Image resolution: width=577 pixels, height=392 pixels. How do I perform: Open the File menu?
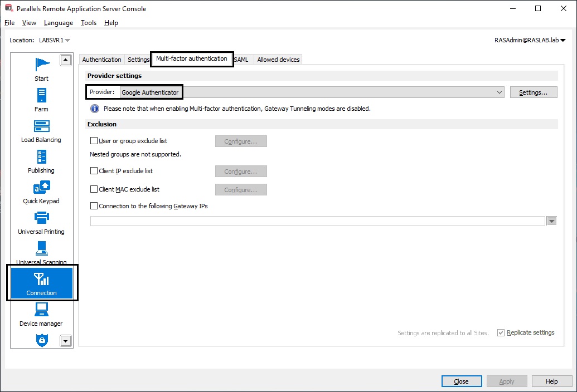click(9, 23)
